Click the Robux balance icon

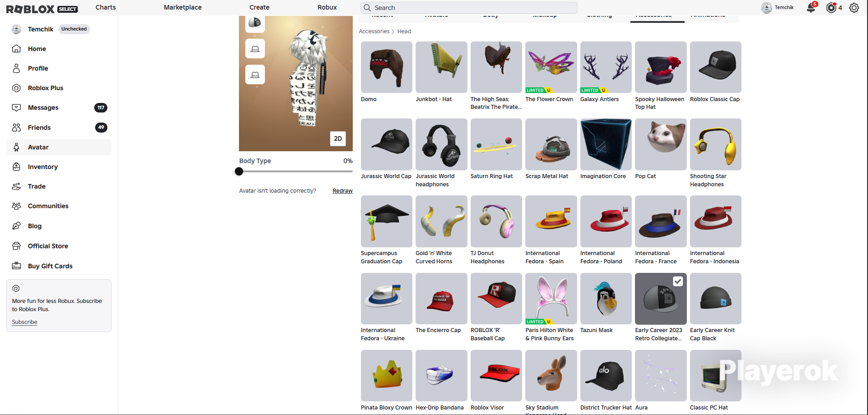coord(831,8)
